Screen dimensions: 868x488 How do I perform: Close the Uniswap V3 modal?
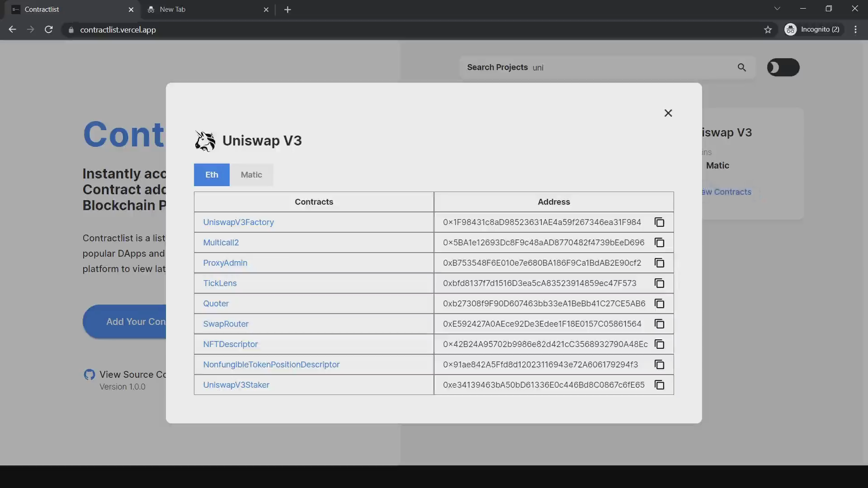(668, 113)
